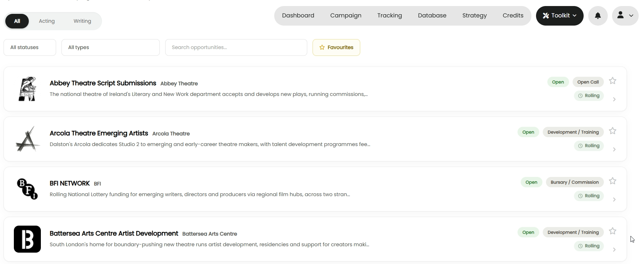
Task: Click description starting 'South London's home for'
Action: click(x=209, y=244)
